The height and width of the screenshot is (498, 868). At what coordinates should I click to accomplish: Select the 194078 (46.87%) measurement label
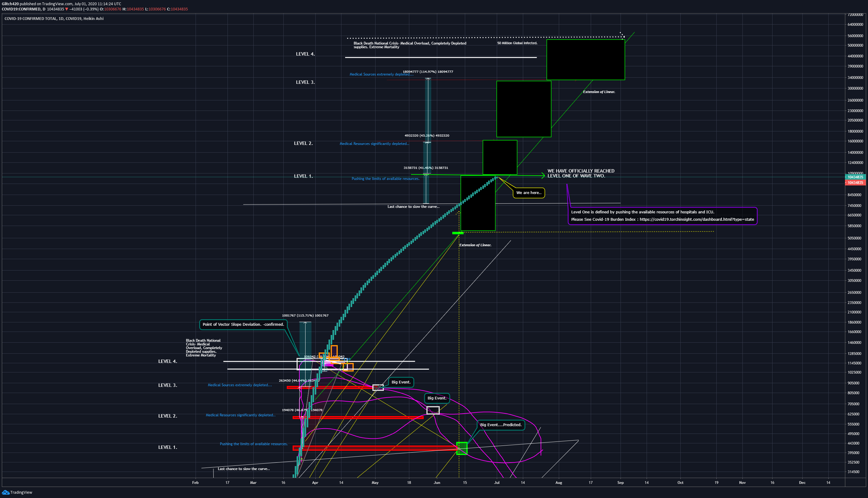(302, 410)
